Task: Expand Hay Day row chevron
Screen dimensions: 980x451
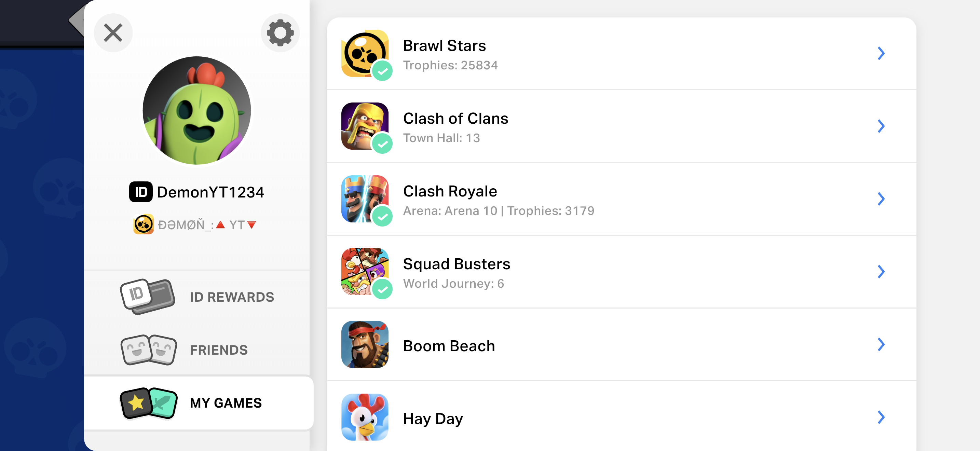Action: point(881,417)
